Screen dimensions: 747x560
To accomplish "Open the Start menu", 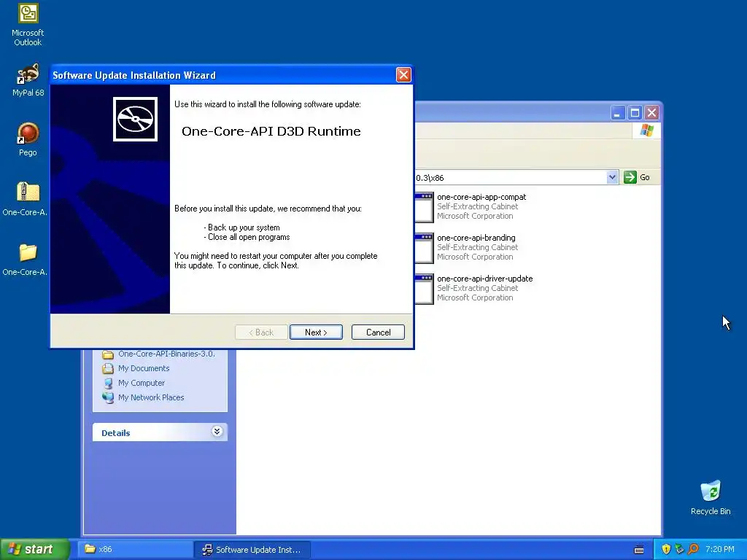I will [34, 549].
